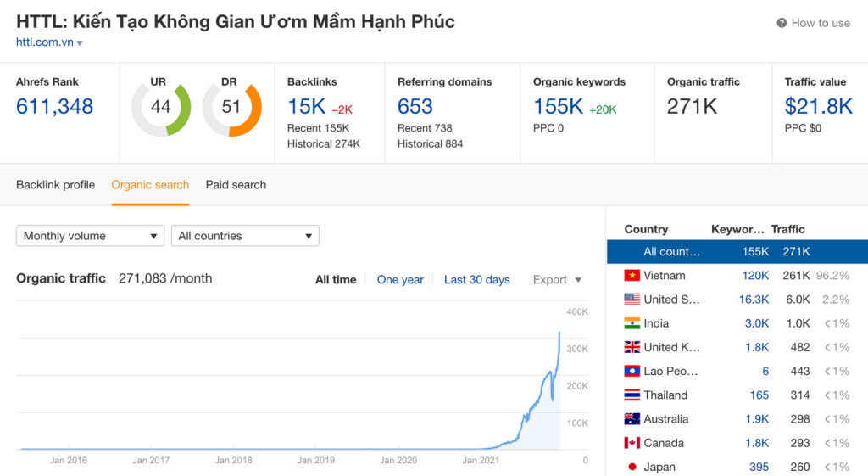The height and width of the screenshot is (476, 868).
Task: Click the Organic traffic 271K metric
Action: pyautogui.click(x=692, y=106)
